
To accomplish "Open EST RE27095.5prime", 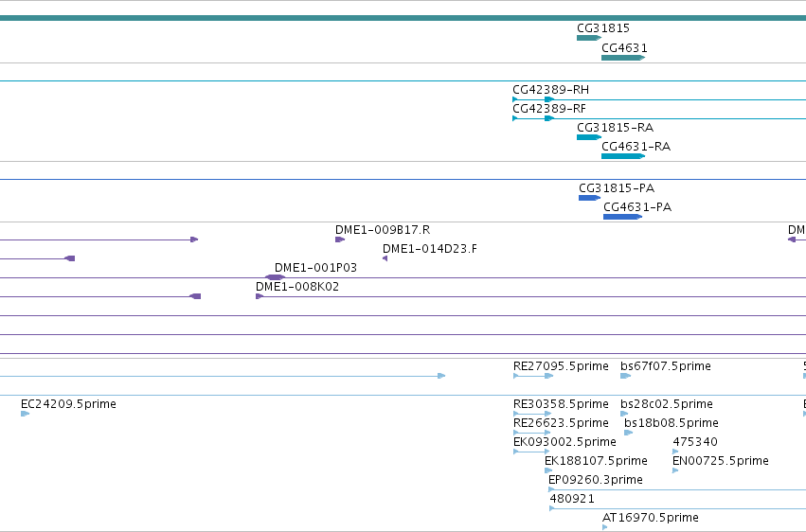I will coord(561,366).
